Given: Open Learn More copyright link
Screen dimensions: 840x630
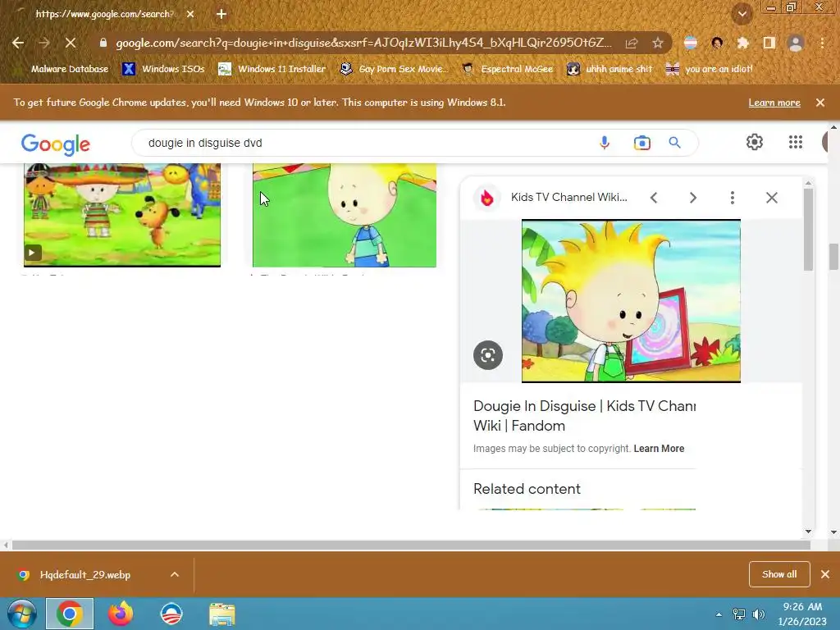Looking at the screenshot, I should click(x=659, y=449).
